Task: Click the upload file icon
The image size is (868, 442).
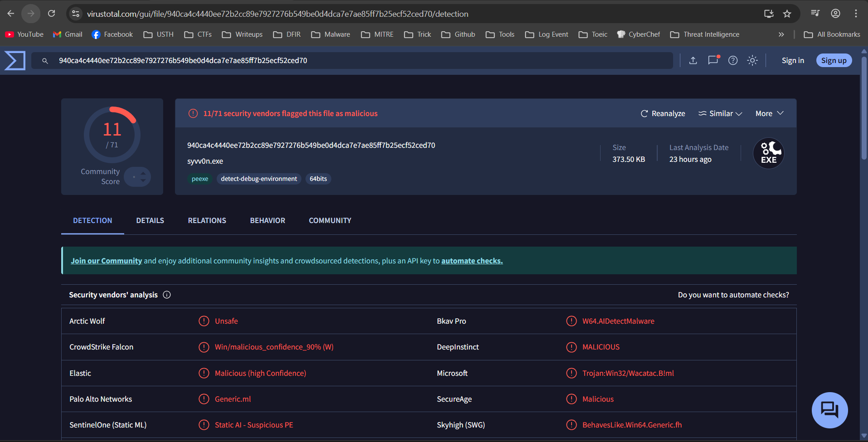Action: point(693,61)
